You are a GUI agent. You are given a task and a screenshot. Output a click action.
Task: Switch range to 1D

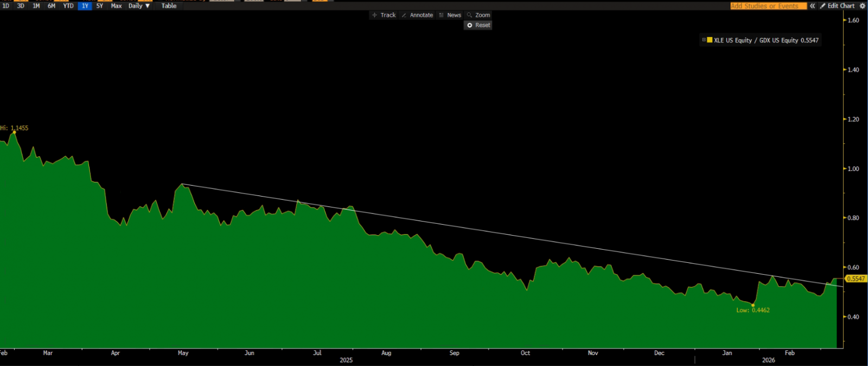pos(6,6)
